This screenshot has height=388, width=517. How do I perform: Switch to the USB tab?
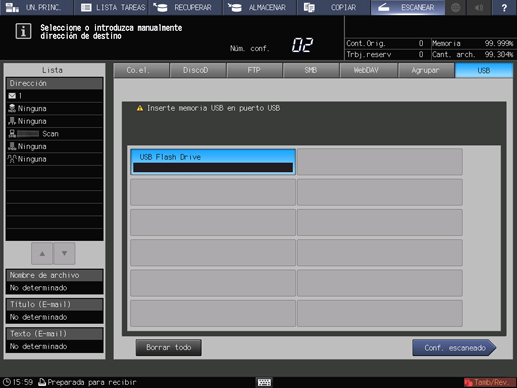coord(484,70)
